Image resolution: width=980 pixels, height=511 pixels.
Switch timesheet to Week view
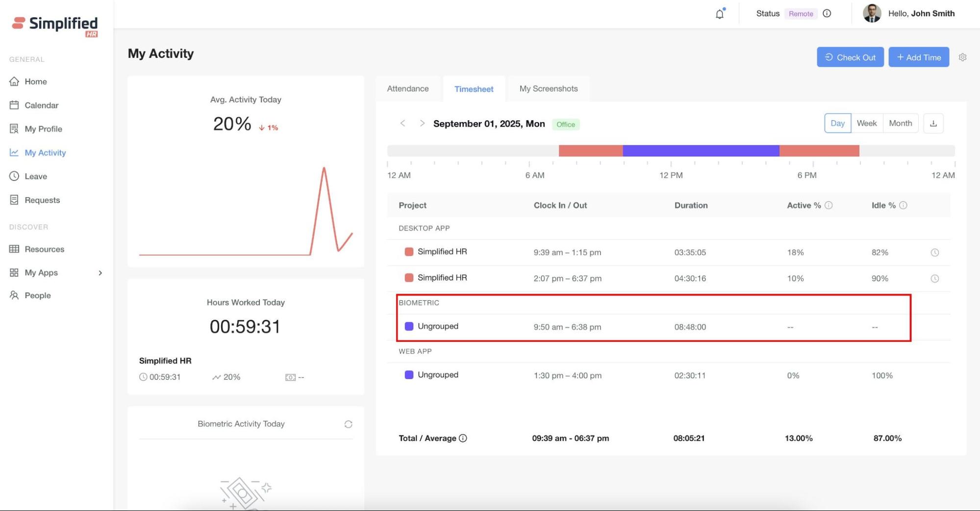866,124
